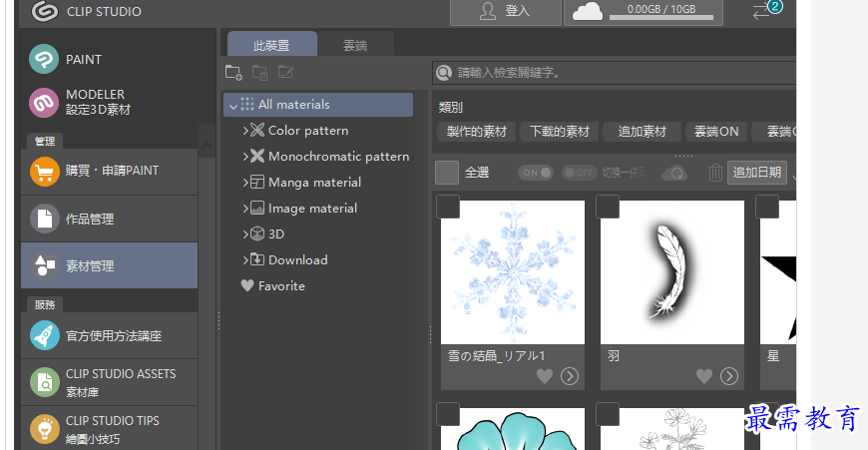Switch to the 此裝置 tab
This screenshot has width=868, height=450.
[x=271, y=44]
